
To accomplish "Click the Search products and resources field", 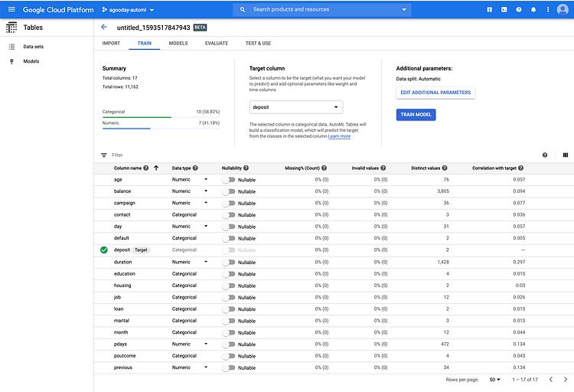I will [322, 9].
